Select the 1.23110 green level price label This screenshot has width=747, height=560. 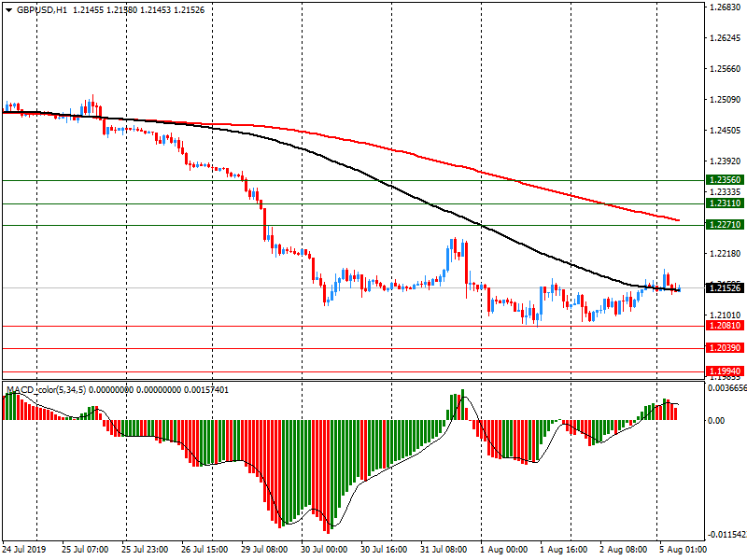point(725,203)
